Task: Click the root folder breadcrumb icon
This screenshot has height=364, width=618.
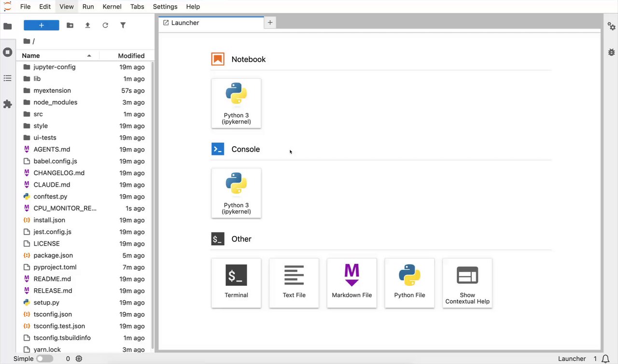Action: point(27,41)
